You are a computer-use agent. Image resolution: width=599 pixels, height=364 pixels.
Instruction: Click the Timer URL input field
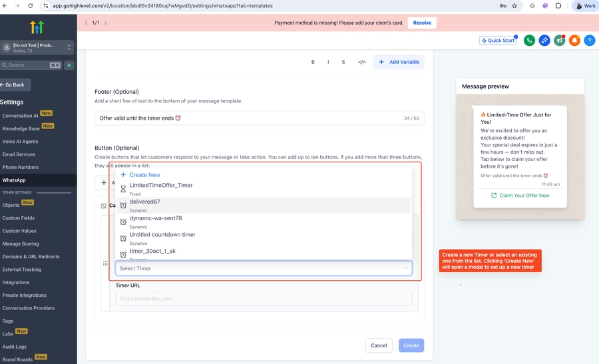[264, 299]
